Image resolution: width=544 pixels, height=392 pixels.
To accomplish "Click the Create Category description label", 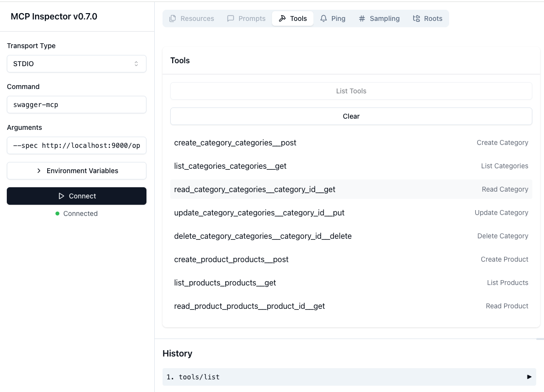I will [x=502, y=143].
